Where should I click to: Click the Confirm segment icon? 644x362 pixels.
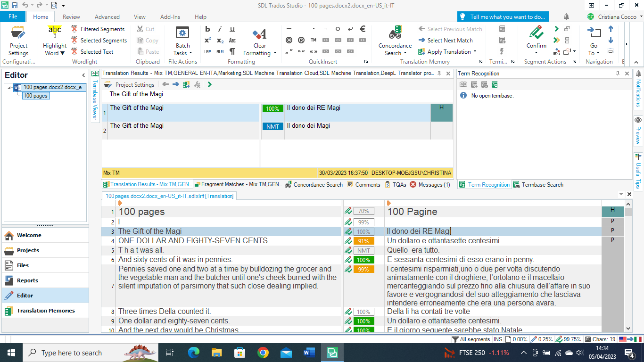[x=536, y=34]
